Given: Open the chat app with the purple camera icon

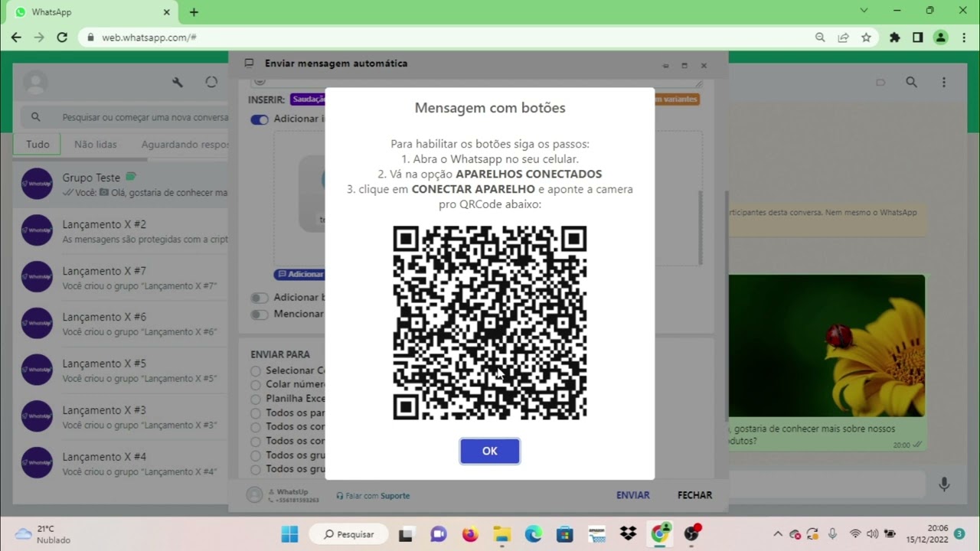Looking at the screenshot, I should 438,534.
